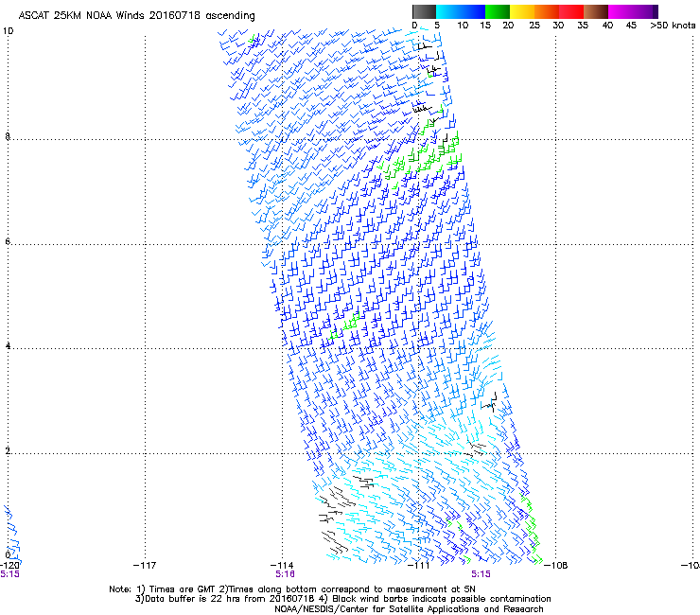Click the '10' latitude axis label
This screenshot has height=615, width=700.
(8, 31)
